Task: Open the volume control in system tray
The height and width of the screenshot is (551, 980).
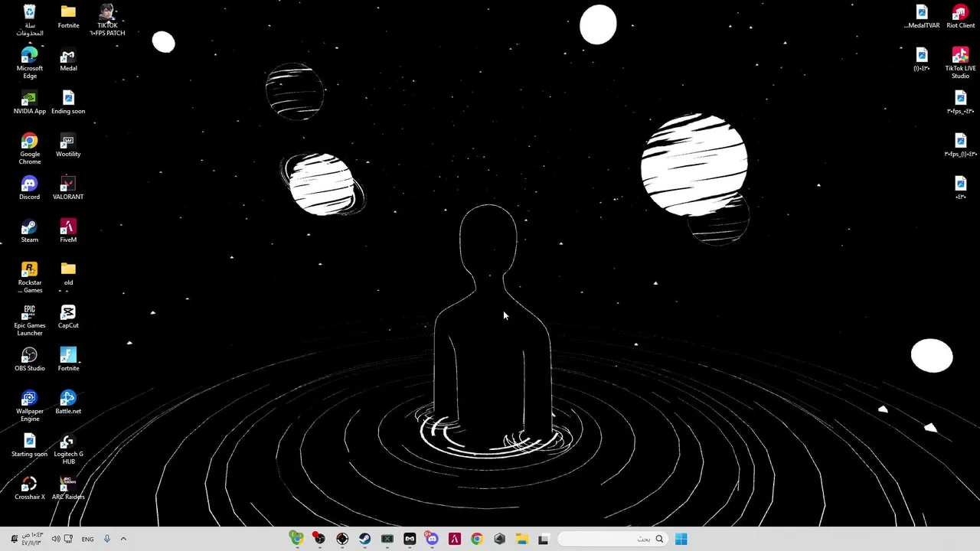Action: tap(55, 539)
